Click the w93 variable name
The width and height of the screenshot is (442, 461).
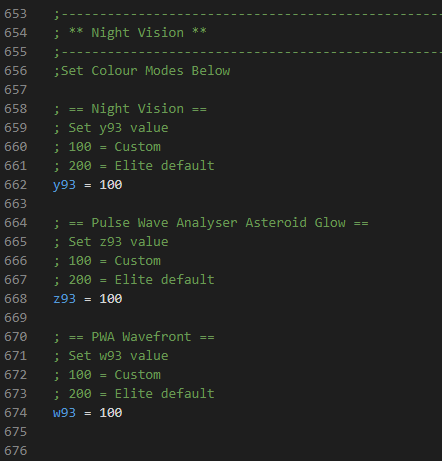tap(64, 413)
